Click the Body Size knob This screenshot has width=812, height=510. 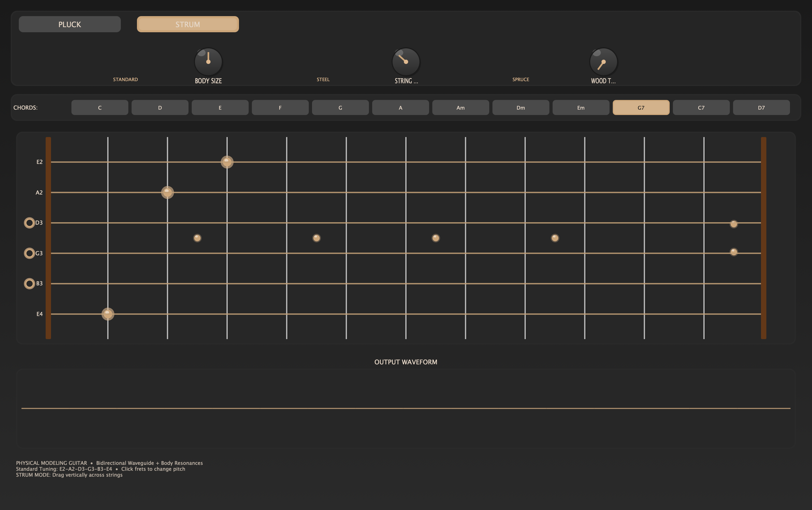(208, 62)
